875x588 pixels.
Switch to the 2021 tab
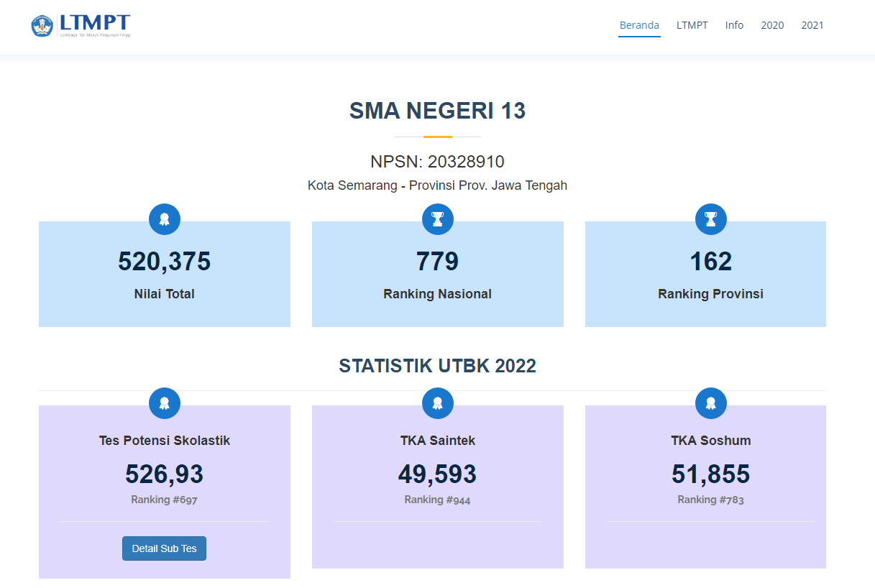812,24
